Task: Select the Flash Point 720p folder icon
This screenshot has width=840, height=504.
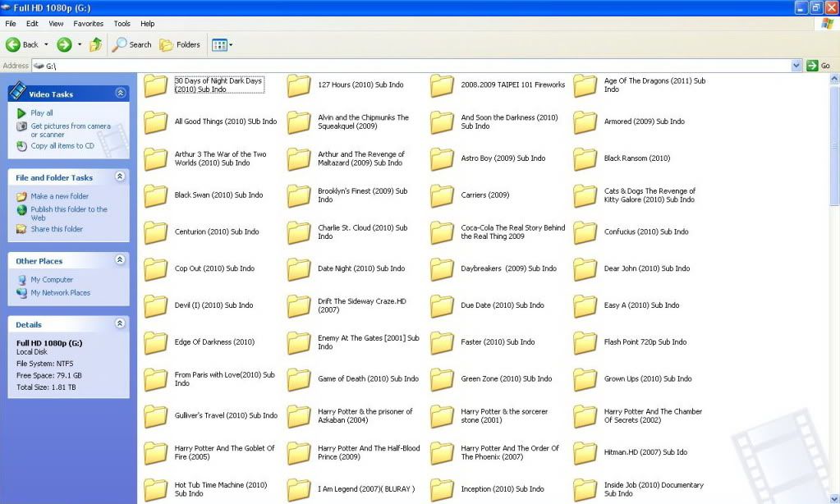Action: (x=585, y=342)
